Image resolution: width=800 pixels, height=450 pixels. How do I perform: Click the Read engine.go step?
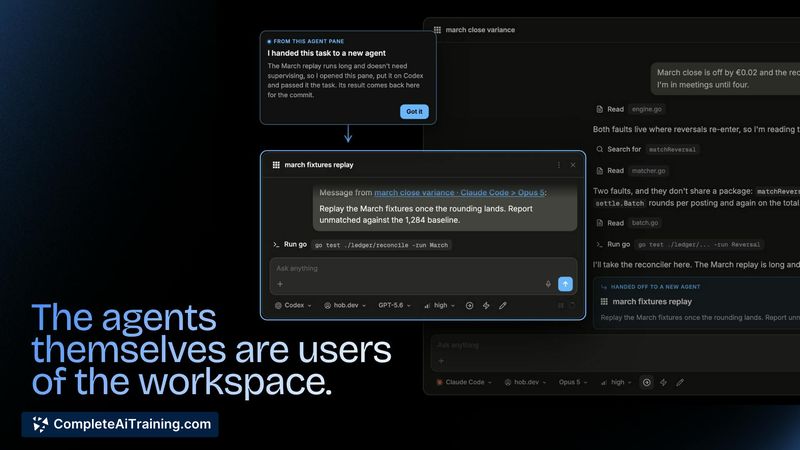pos(631,109)
